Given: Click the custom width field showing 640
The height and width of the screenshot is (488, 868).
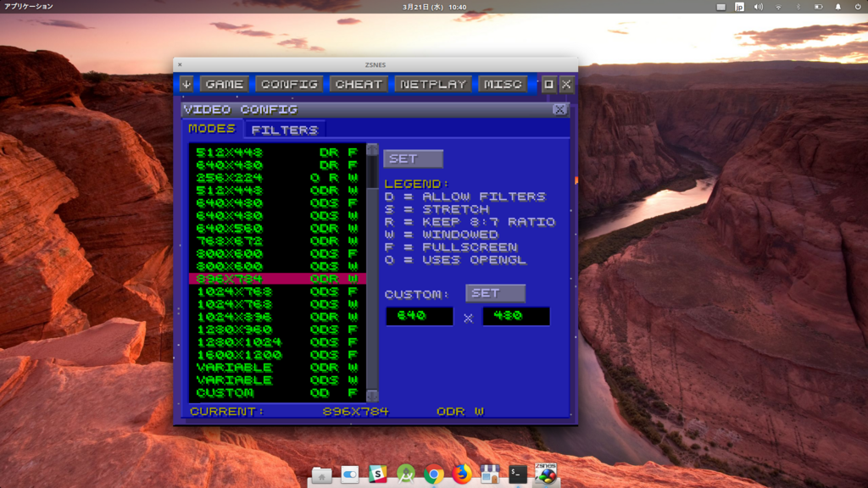Looking at the screenshot, I should pos(420,316).
